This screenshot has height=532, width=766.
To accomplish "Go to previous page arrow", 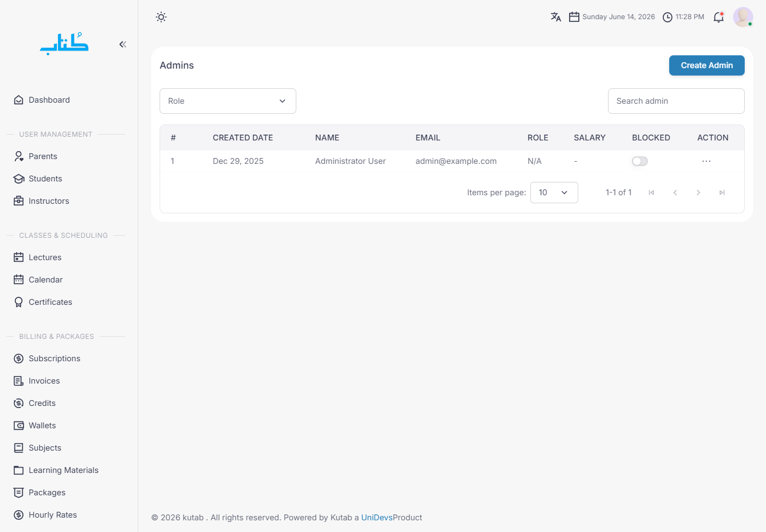I will 675,193.
